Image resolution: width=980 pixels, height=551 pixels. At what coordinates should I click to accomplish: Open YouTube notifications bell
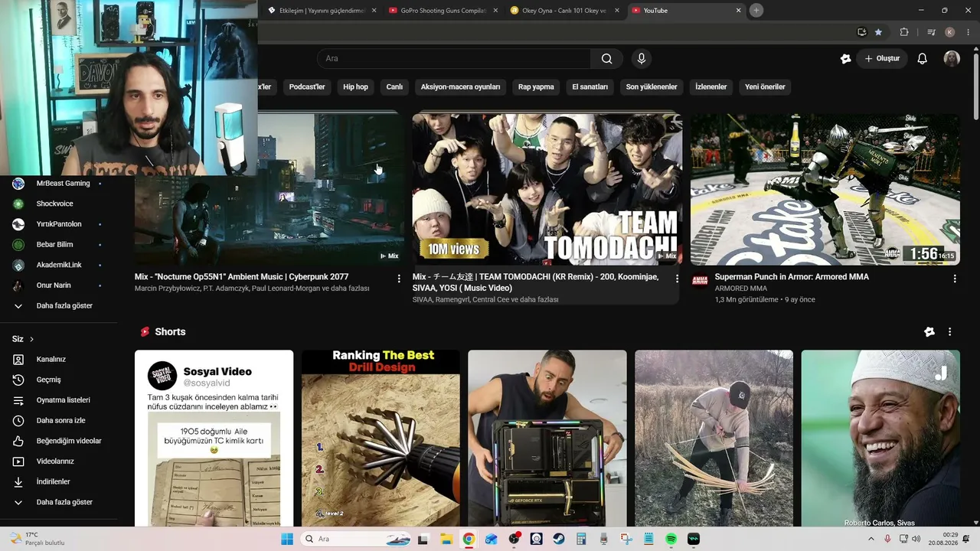(922, 59)
